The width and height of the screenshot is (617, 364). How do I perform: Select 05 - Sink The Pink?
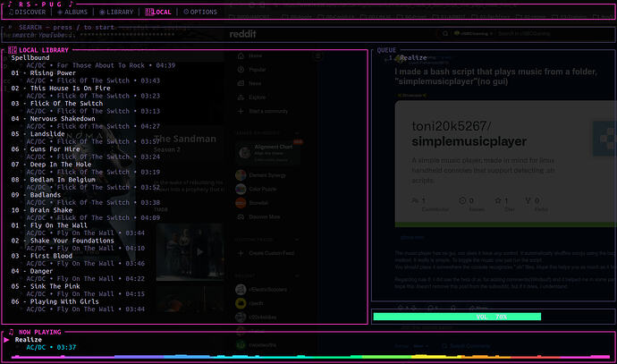[46, 286]
